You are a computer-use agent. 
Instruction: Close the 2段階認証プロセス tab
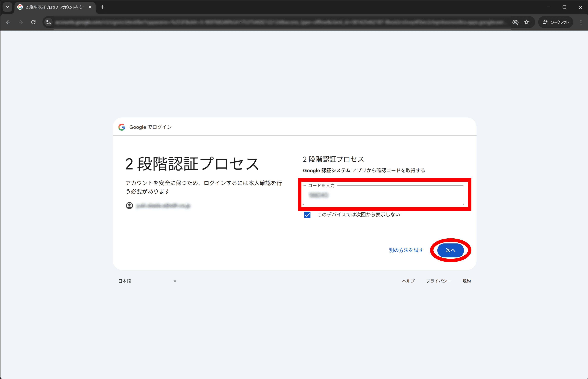[x=90, y=7]
